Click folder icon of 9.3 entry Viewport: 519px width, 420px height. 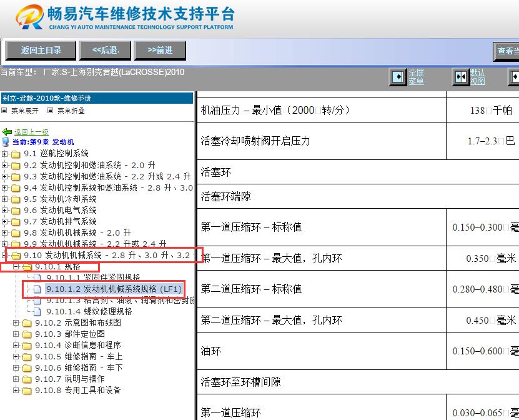coord(16,176)
